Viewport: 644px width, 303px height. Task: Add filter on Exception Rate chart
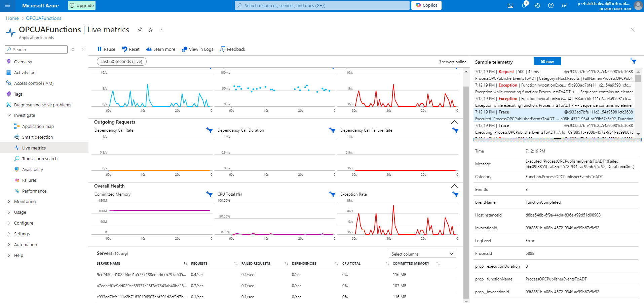455,194
